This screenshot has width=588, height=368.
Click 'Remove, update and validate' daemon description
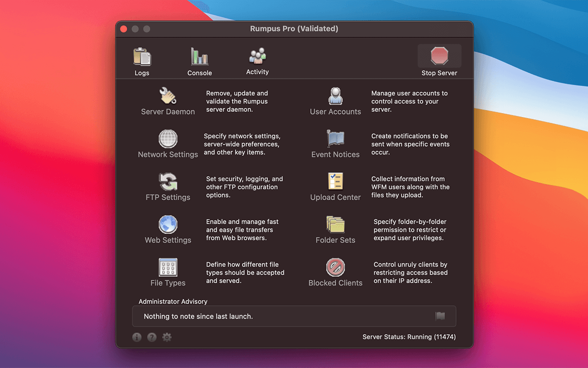click(x=237, y=102)
